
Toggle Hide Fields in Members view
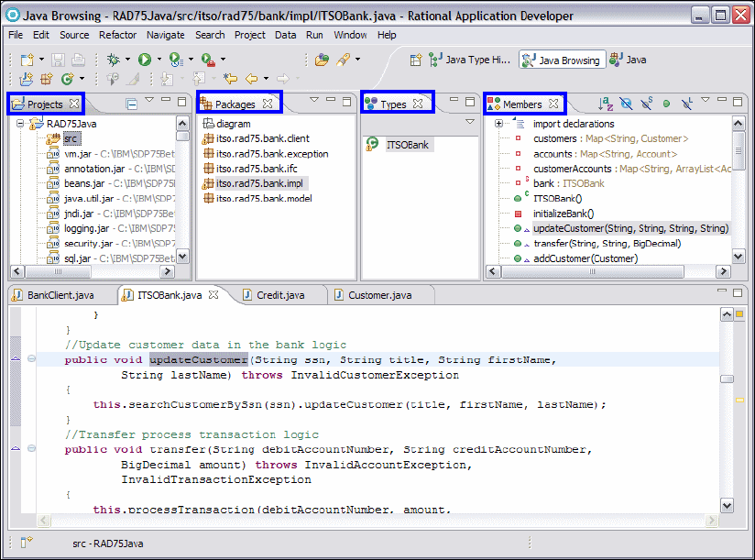pyautogui.click(x=626, y=104)
